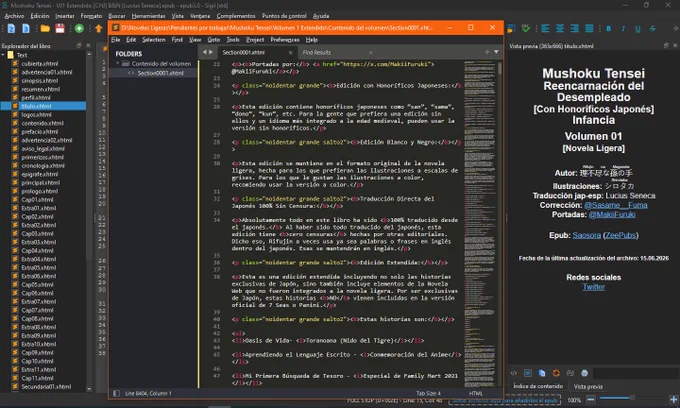Open Sublime Text Selection menu
The width and height of the screenshot is (680, 408).
click(x=154, y=39)
